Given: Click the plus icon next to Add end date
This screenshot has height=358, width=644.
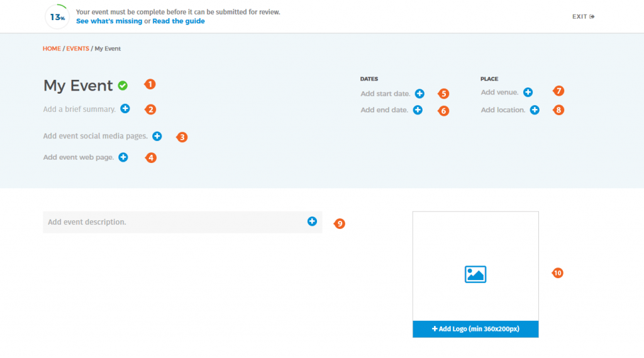Looking at the screenshot, I should [418, 110].
